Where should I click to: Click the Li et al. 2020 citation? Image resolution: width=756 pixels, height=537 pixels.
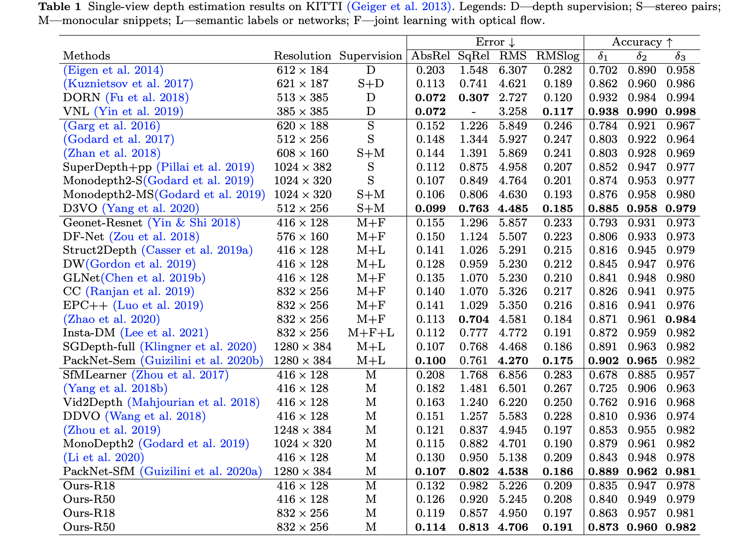click(x=104, y=458)
